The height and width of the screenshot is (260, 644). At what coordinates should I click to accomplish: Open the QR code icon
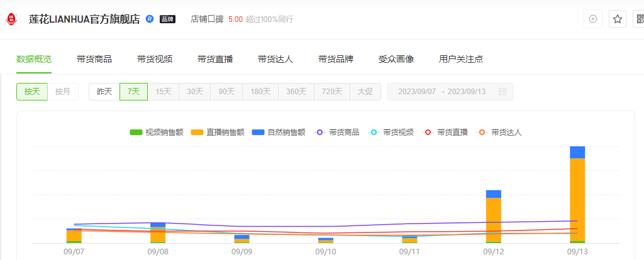click(640, 19)
